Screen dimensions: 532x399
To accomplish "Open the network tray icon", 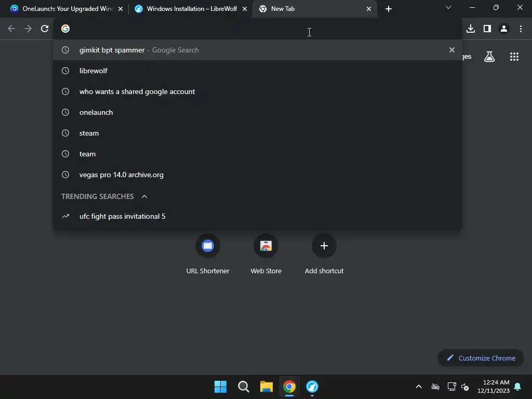I will click(x=451, y=387).
